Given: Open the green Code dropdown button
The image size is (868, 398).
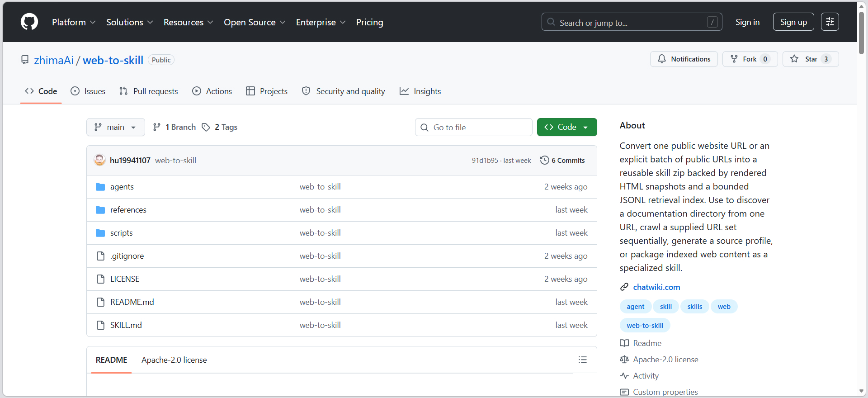Looking at the screenshot, I should point(567,127).
